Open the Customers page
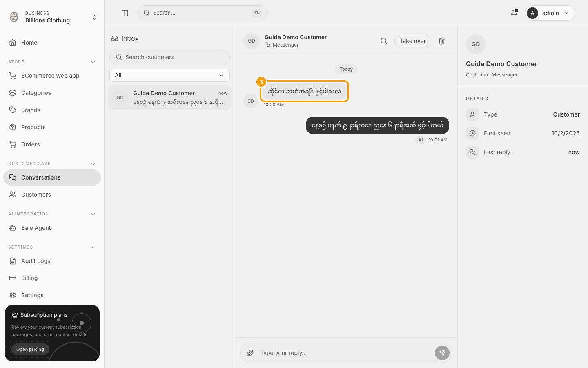The height and width of the screenshot is (368, 588). tap(52, 195)
